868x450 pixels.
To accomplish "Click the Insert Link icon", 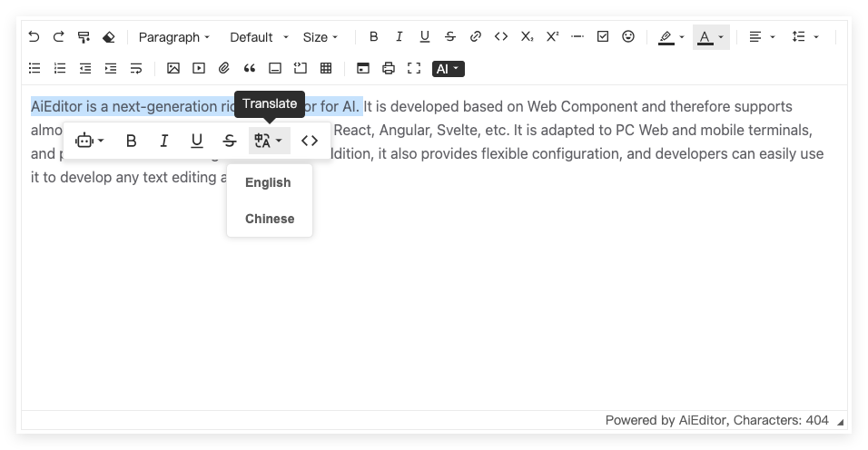I will tap(476, 37).
